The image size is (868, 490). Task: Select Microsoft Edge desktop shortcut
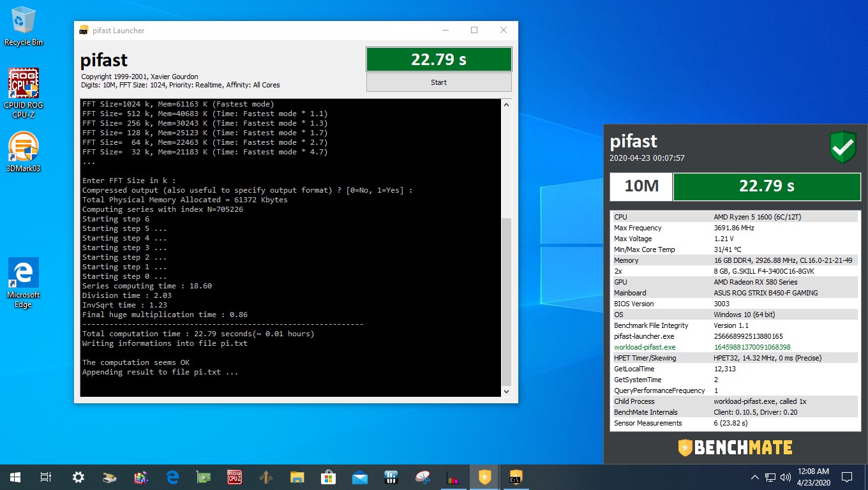24,283
